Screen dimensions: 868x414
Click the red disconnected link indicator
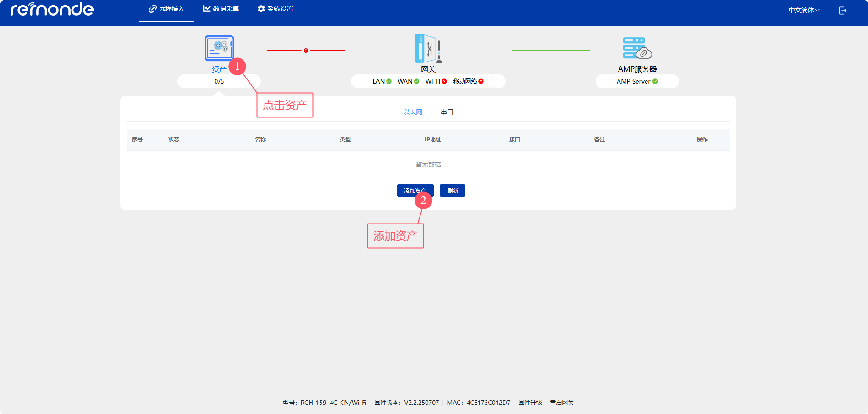[x=306, y=50]
